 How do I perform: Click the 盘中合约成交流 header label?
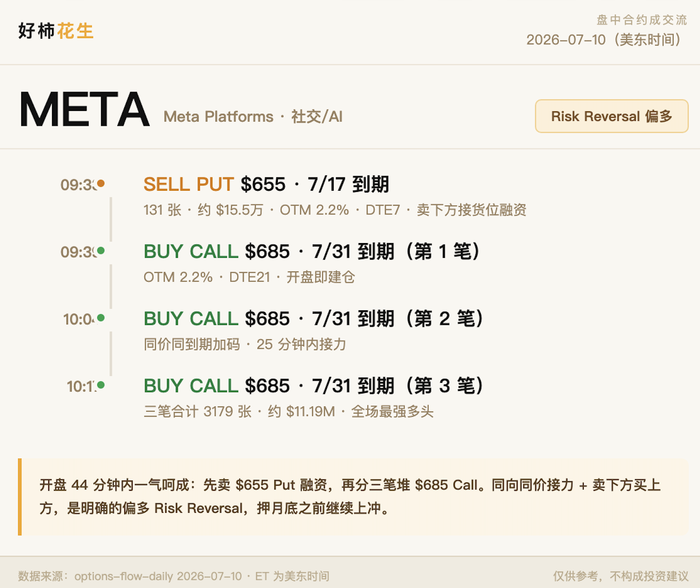coord(642,20)
